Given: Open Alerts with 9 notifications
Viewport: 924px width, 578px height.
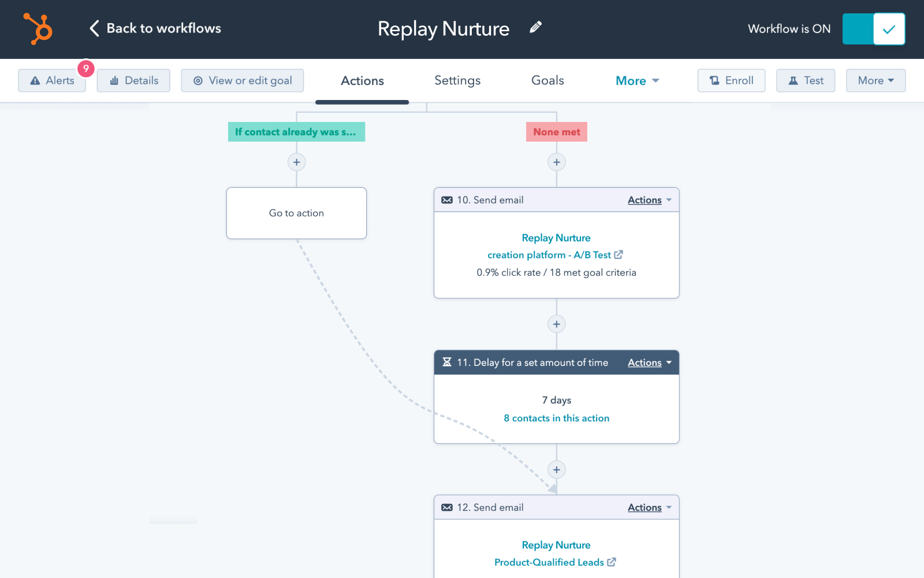Looking at the screenshot, I should tap(52, 81).
